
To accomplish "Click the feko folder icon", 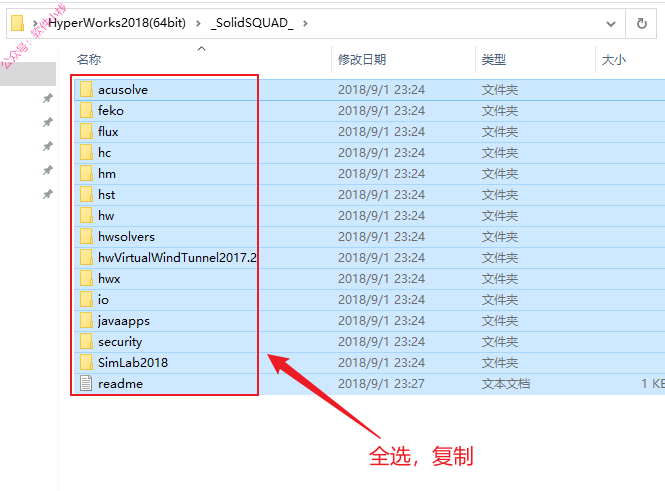I will point(87,110).
